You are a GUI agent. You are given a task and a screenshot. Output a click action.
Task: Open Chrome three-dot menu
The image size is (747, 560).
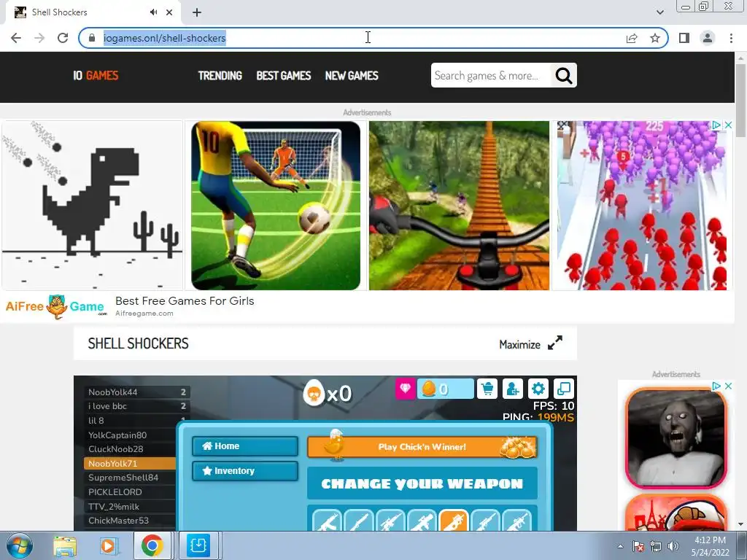tap(731, 38)
